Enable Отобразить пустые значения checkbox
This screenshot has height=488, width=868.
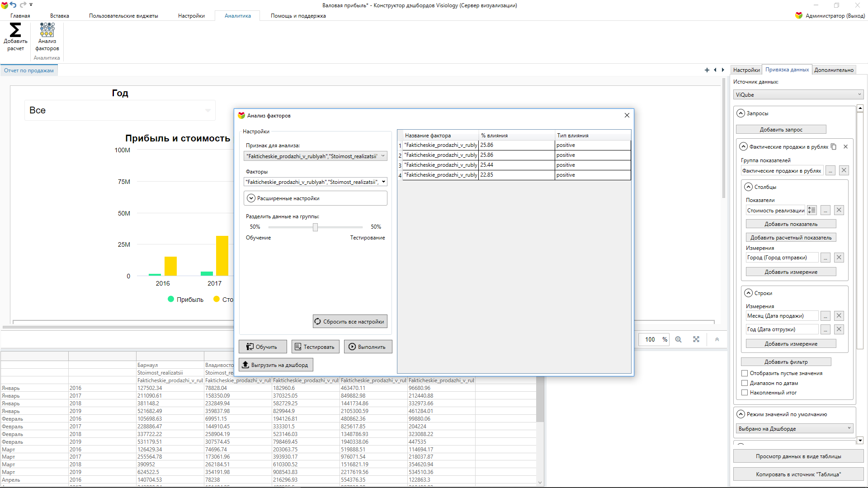745,373
